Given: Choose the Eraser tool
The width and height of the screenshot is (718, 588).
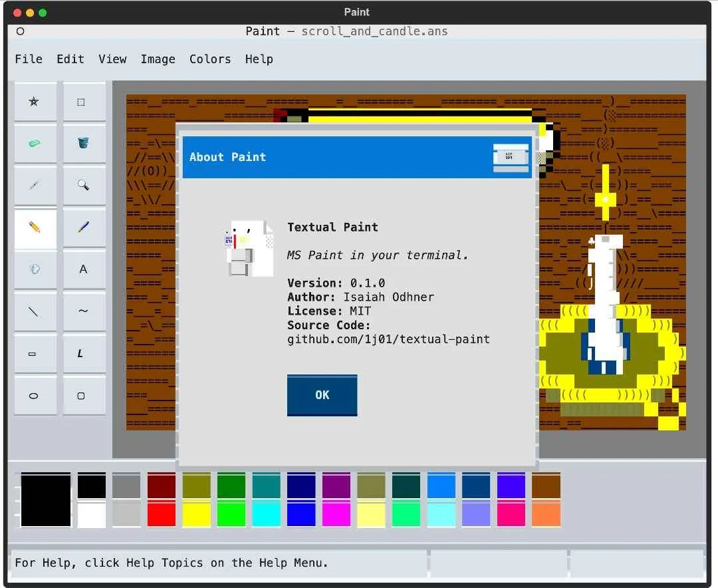Looking at the screenshot, I should (35, 144).
